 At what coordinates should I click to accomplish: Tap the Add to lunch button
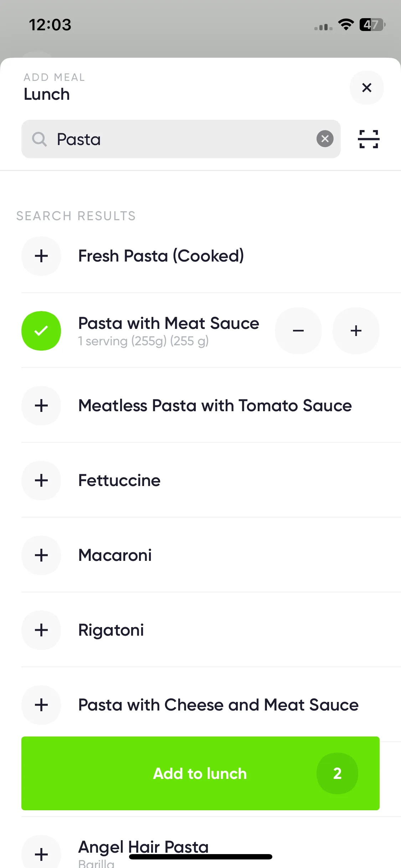coord(200,773)
